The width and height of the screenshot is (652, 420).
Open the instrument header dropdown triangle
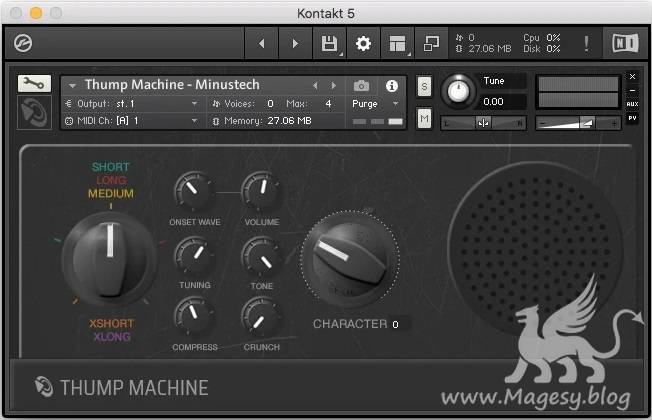(72, 86)
